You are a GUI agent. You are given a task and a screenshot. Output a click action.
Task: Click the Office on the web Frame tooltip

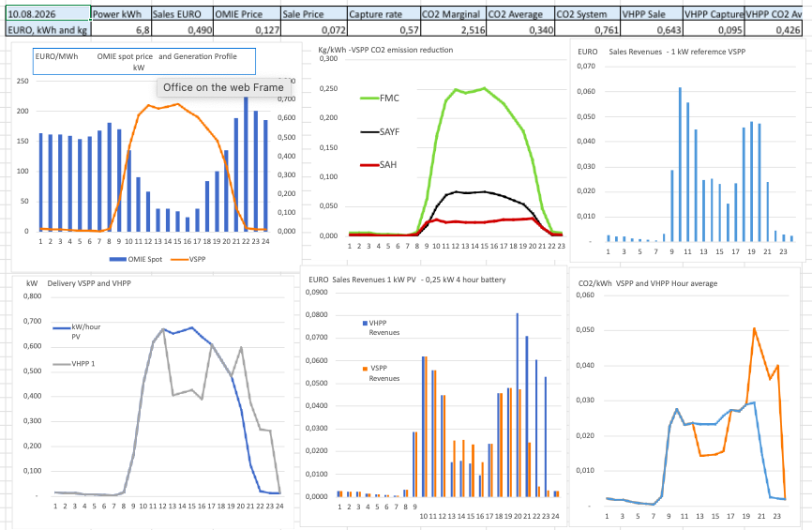[223, 87]
